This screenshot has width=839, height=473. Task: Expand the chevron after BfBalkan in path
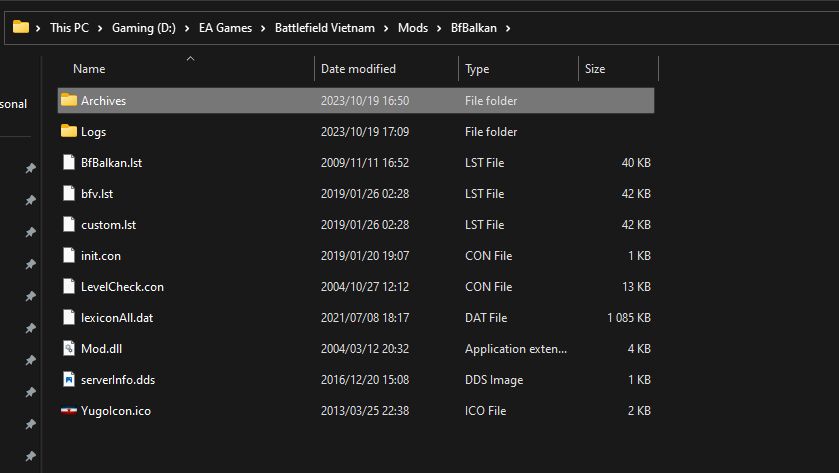[x=508, y=28]
